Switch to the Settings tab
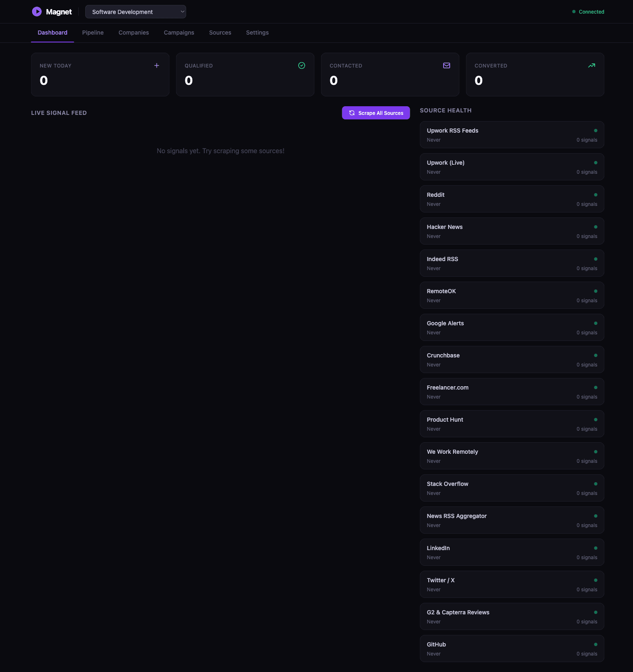Image resolution: width=633 pixels, height=672 pixels. point(257,33)
